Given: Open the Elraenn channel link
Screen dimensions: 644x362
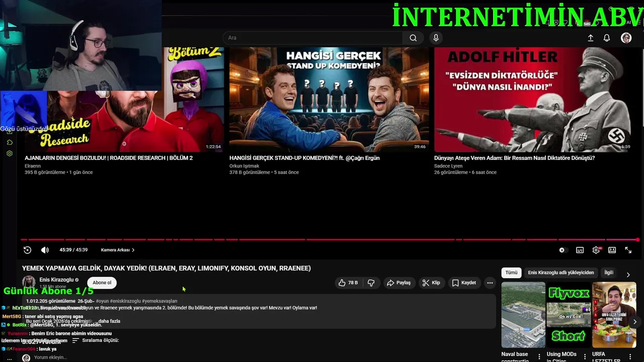Looking at the screenshot, I should point(33,166).
